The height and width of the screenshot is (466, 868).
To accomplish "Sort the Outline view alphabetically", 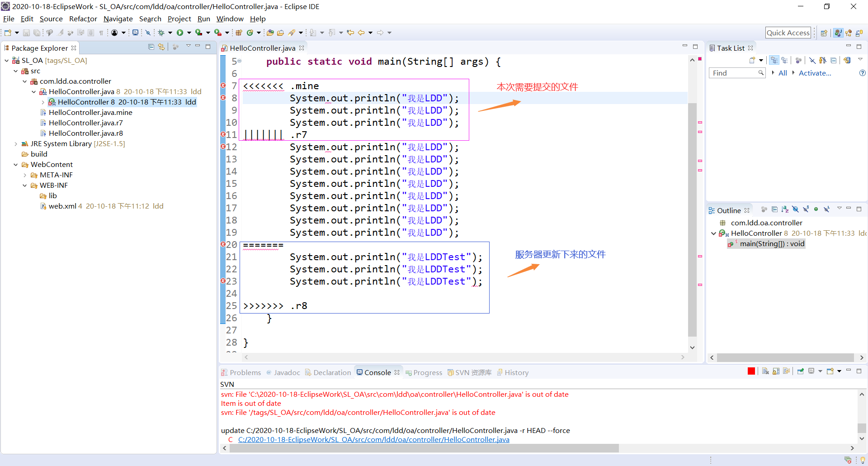I will point(785,209).
